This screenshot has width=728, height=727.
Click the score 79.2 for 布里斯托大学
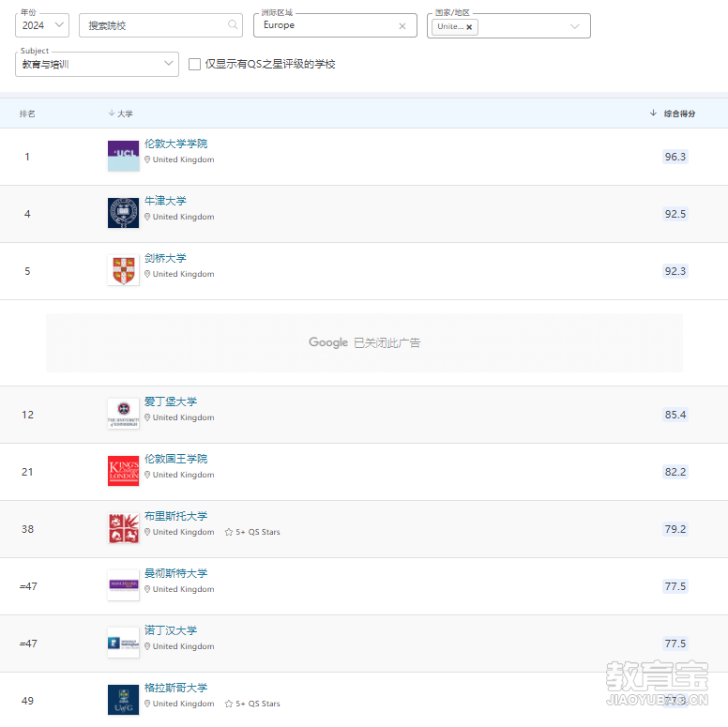point(675,529)
